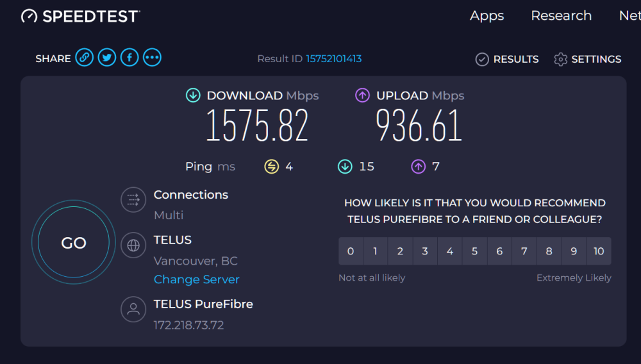Copy the result link via share icon

(x=84, y=58)
